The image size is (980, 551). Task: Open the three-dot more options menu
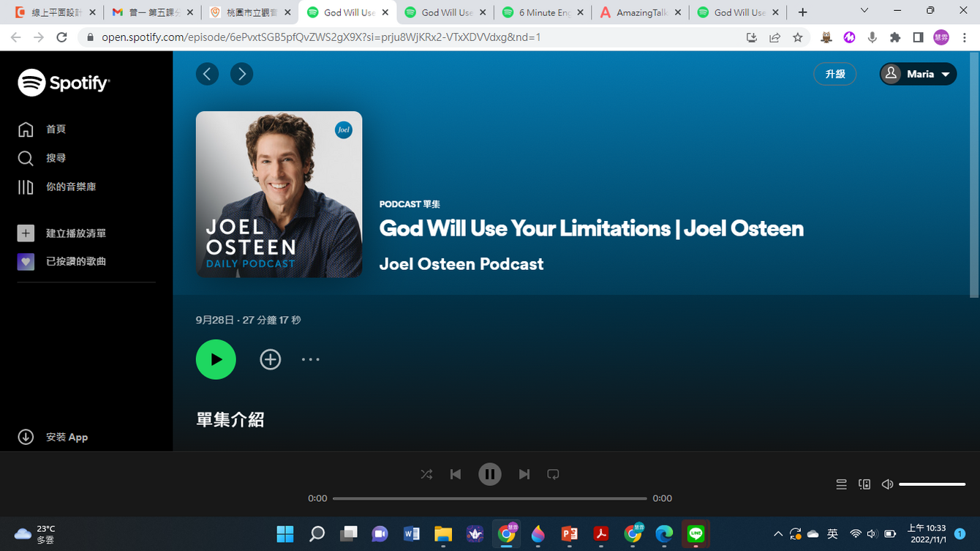click(x=311, y=359)
